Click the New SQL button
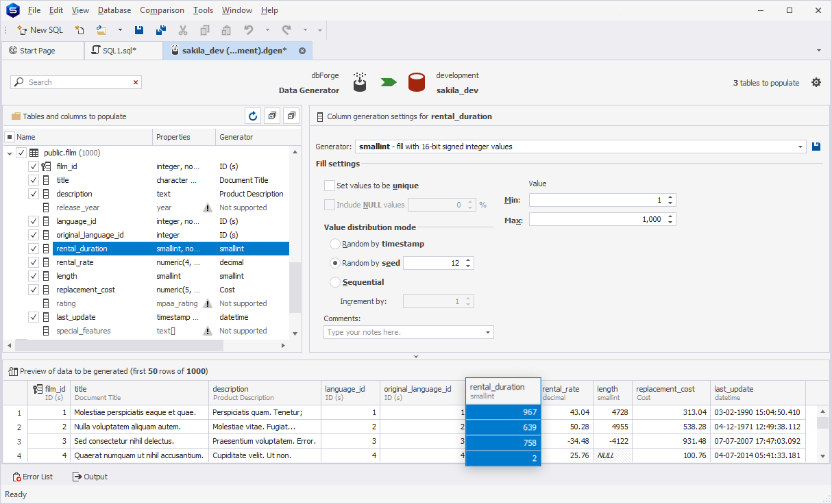This screenshot has width=832, height=504. click(x=40, y=30)
